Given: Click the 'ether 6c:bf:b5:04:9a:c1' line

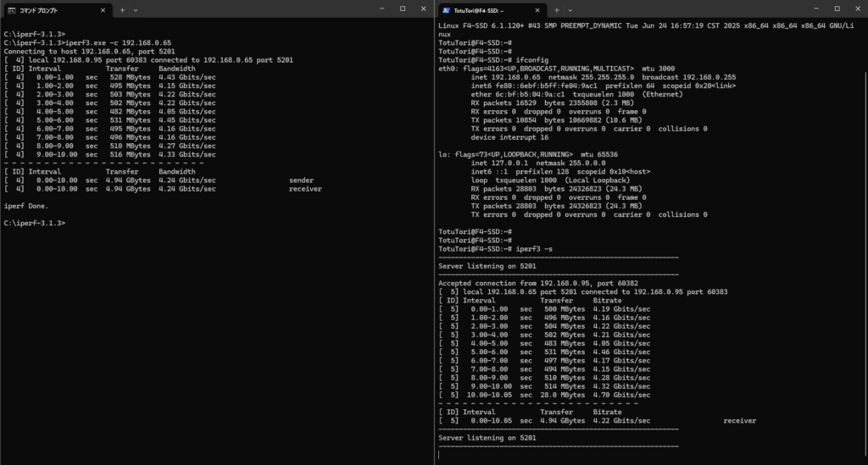Looking at the screenshot, I should coord(576,94).
